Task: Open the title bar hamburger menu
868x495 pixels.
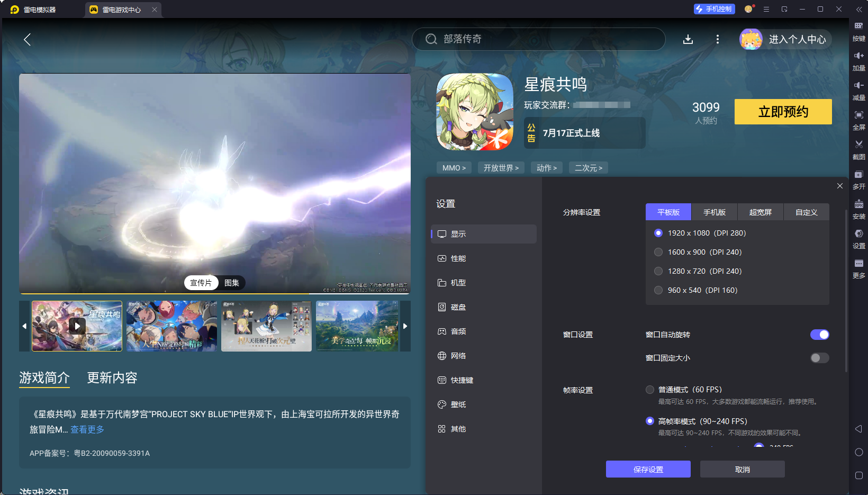Action: 766,9
